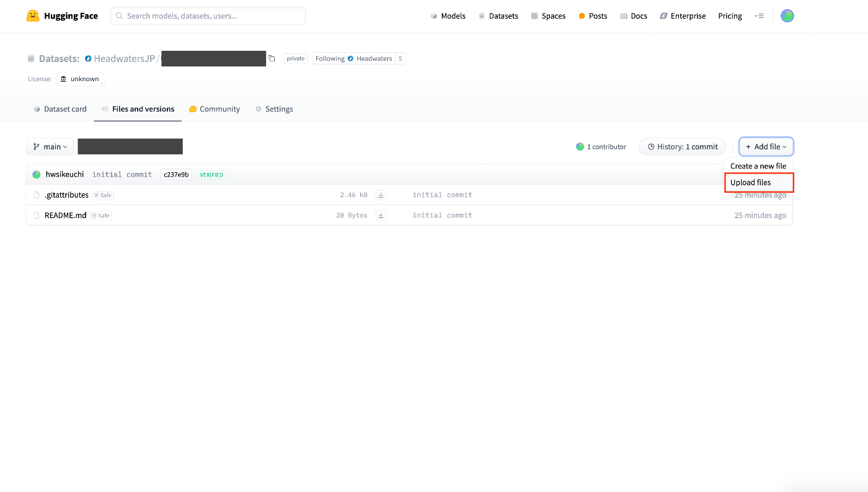Viewport: 868px width, 492px height.
Task: Click the unknown license tag
Action: 80,79
